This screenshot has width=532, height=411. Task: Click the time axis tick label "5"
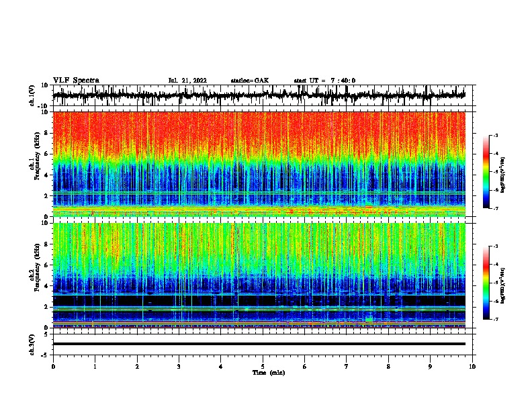[263, 367]
